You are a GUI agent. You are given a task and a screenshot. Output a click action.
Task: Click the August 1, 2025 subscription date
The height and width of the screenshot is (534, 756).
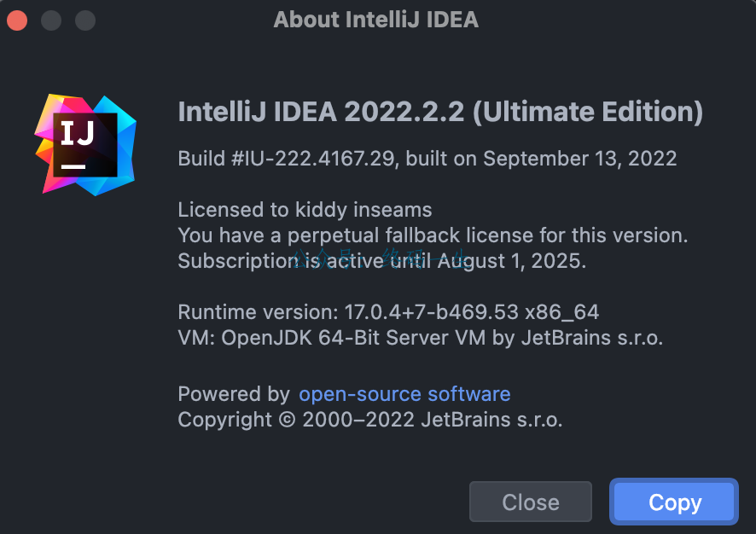click(x=512, y=261)
